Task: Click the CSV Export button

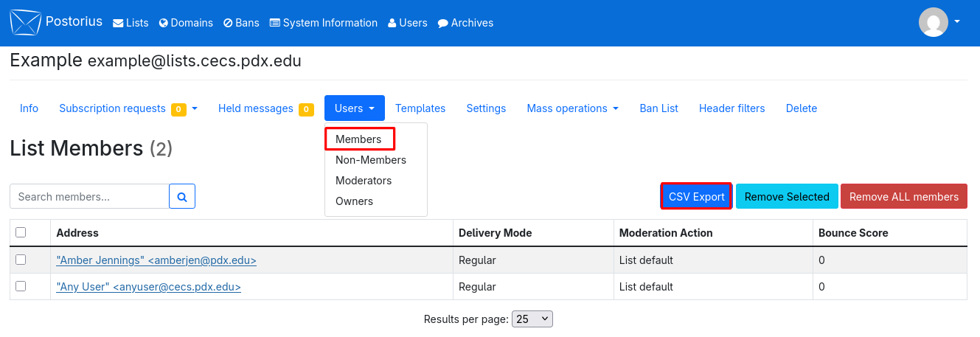Action: pos(697,197)
